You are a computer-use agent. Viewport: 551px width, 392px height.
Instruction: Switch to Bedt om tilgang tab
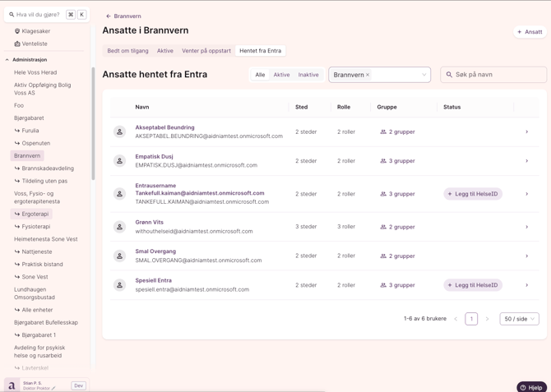pos(127,51)
